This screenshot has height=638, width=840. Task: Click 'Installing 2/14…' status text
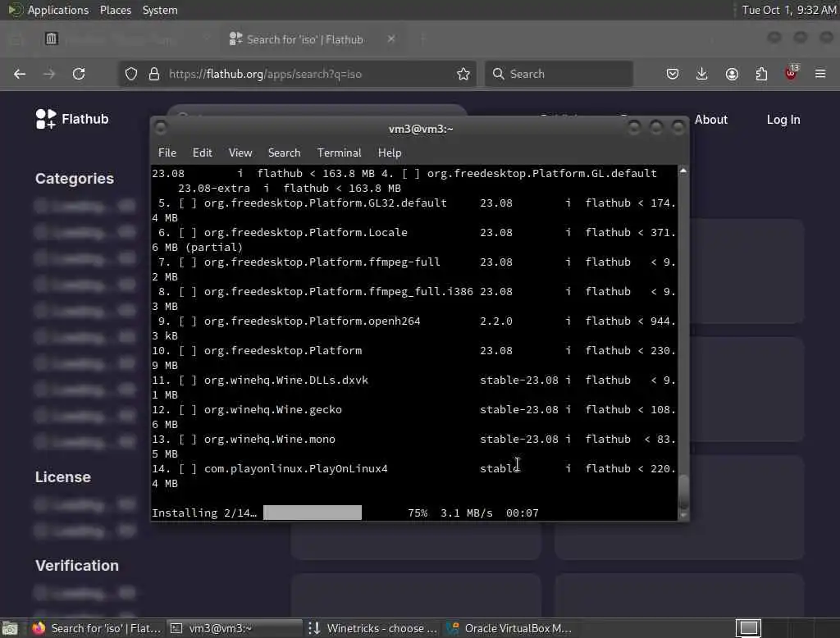click(204, 513)
